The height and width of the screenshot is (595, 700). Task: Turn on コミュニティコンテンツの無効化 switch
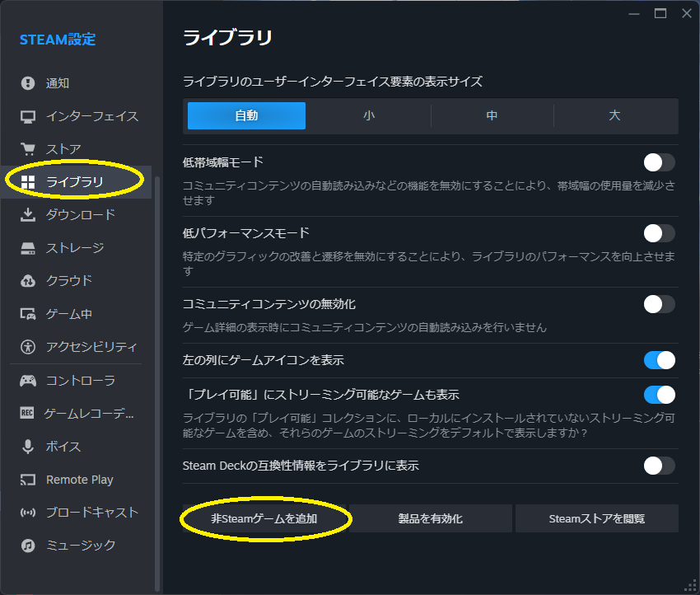(659, 304)
